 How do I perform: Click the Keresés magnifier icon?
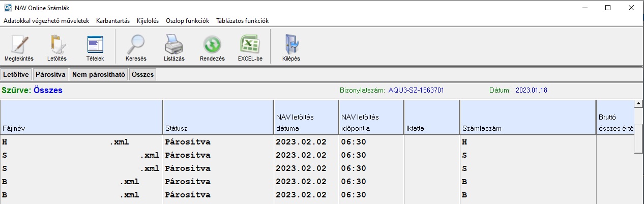[x=136, y=46]
